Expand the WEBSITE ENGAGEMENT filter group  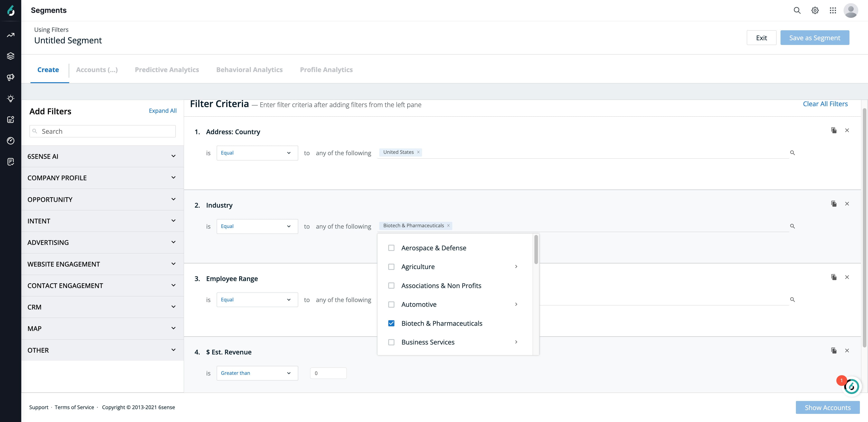pyautogui.click(x=102, y=264)
